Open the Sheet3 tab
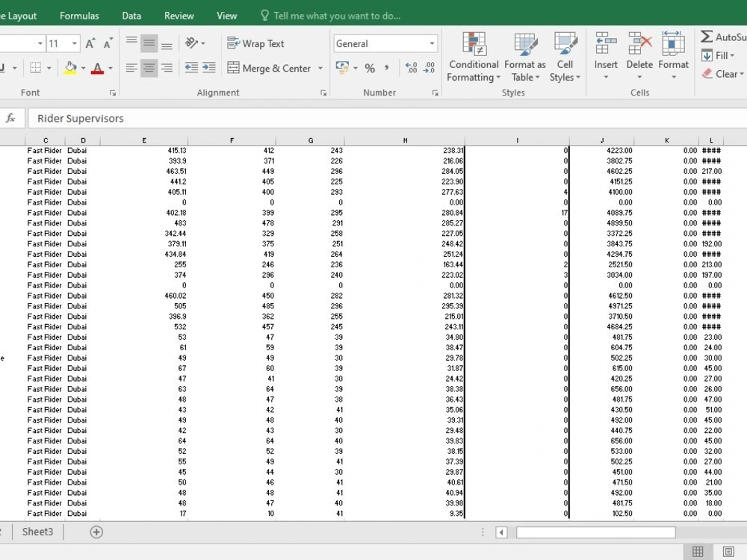 pyautogui.click(x=37, y=532)
